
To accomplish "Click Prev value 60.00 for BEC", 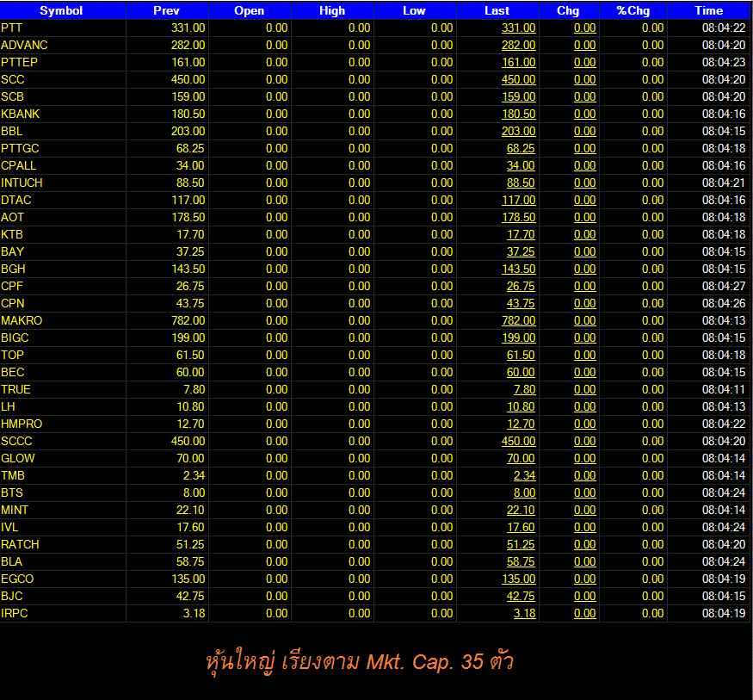I will pos(190,373).
